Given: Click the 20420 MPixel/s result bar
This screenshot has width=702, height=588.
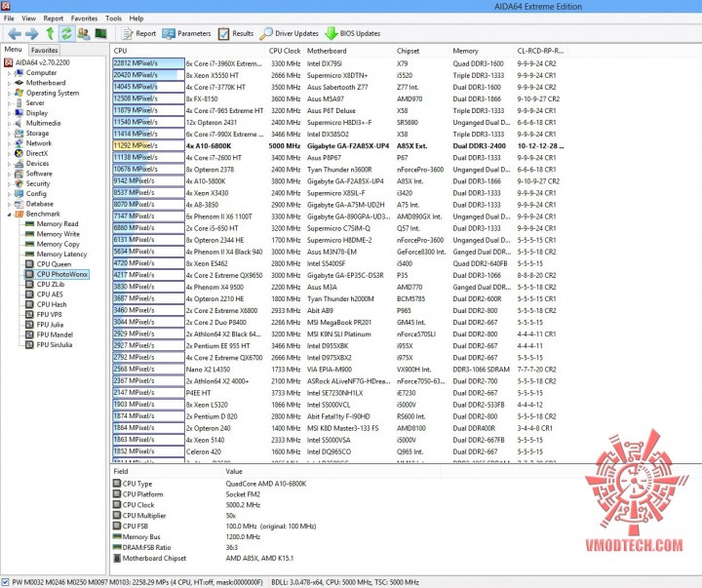Looking at the screenshot, I should point(148,75).
